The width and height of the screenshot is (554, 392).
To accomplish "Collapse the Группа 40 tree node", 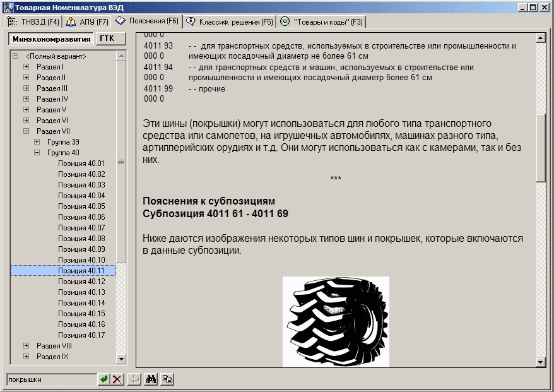I will point(37,153).
